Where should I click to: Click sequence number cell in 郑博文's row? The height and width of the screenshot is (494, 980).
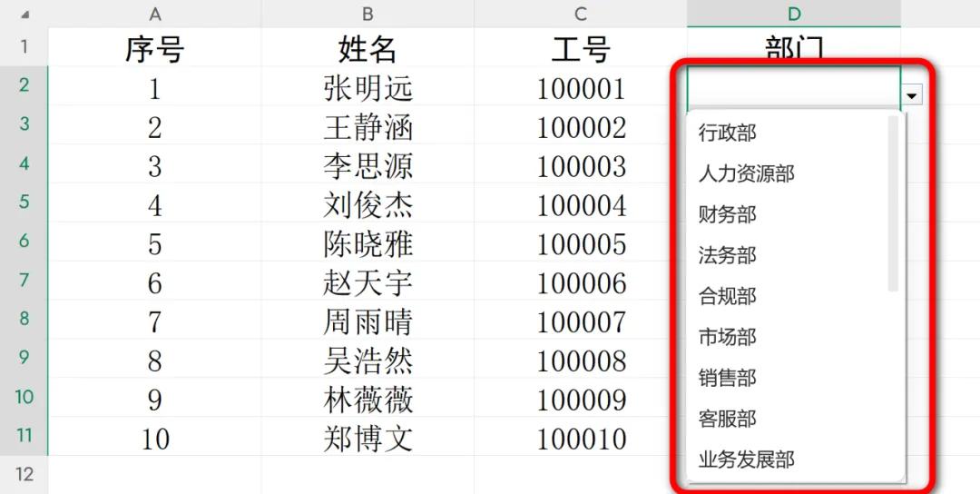tap(154, 436)
